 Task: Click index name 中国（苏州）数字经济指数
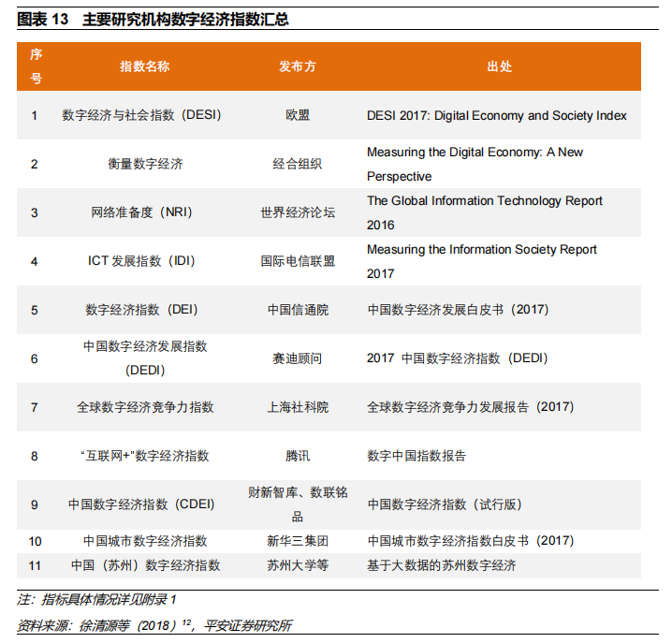coord(145,565)
